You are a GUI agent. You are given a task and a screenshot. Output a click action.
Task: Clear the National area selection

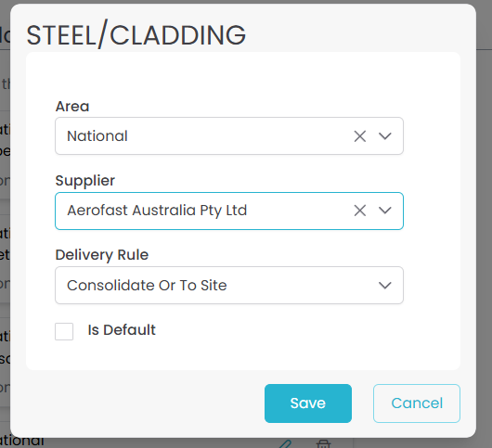359,136
